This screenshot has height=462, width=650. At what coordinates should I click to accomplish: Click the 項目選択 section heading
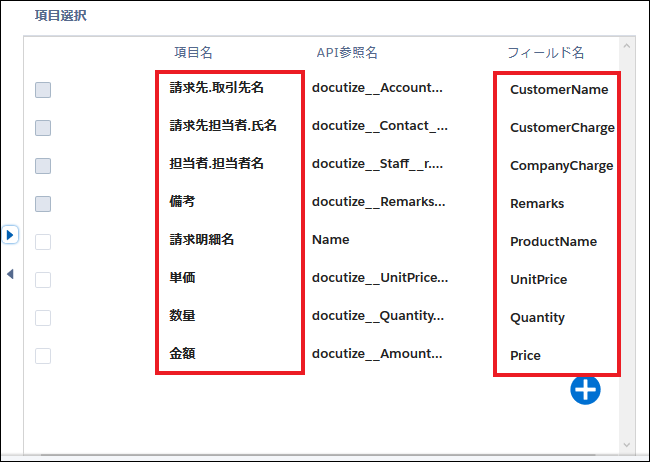click(61, 16)
